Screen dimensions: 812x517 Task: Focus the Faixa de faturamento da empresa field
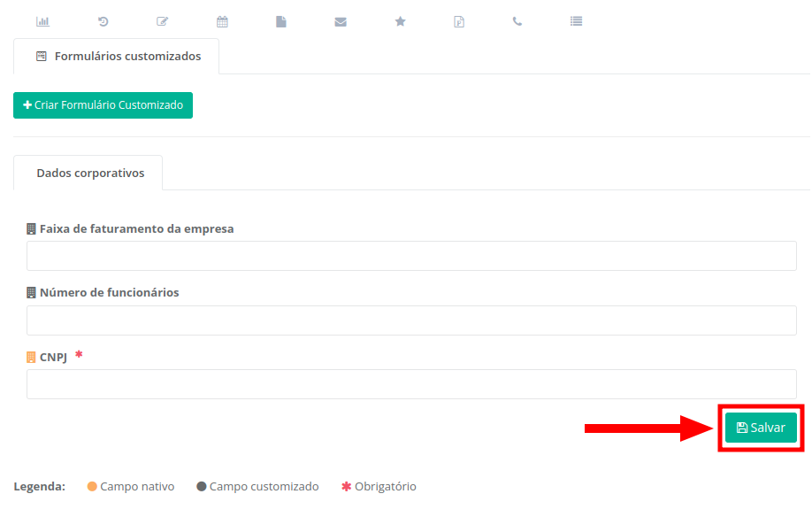pyautogui.click(x=411, y=256)
